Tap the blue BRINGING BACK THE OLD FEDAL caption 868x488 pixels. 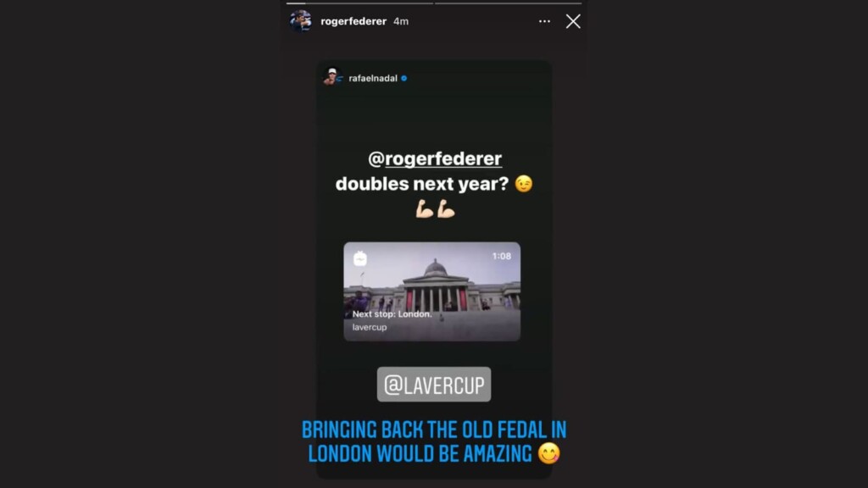434,441
